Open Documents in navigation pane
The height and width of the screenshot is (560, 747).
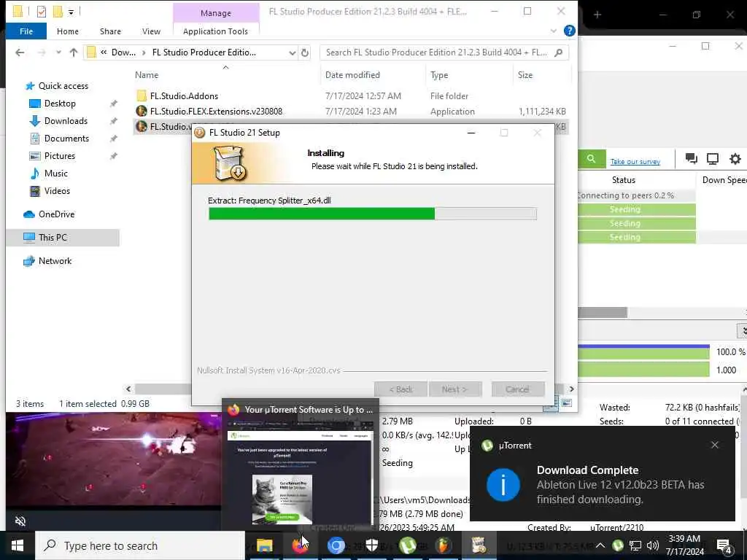(x=66, y=139)
